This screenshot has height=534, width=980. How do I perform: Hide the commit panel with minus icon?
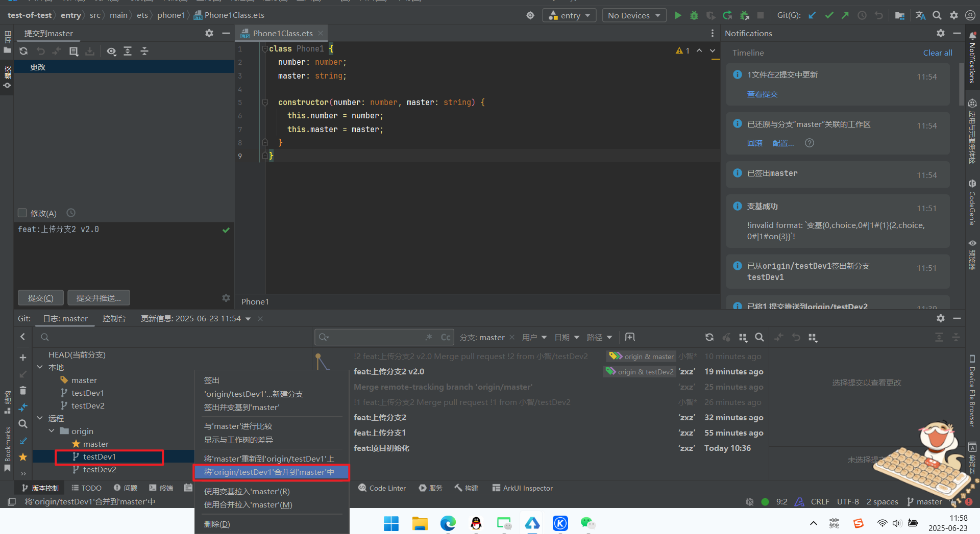click(x=226, y=33)
